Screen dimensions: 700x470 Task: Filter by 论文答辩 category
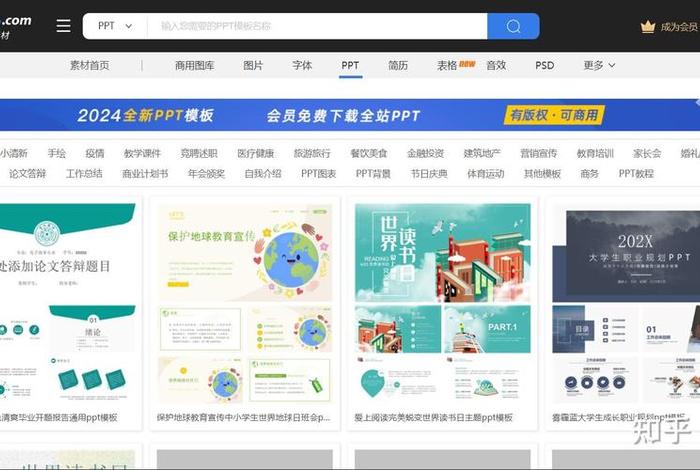(x=28, y=173)
